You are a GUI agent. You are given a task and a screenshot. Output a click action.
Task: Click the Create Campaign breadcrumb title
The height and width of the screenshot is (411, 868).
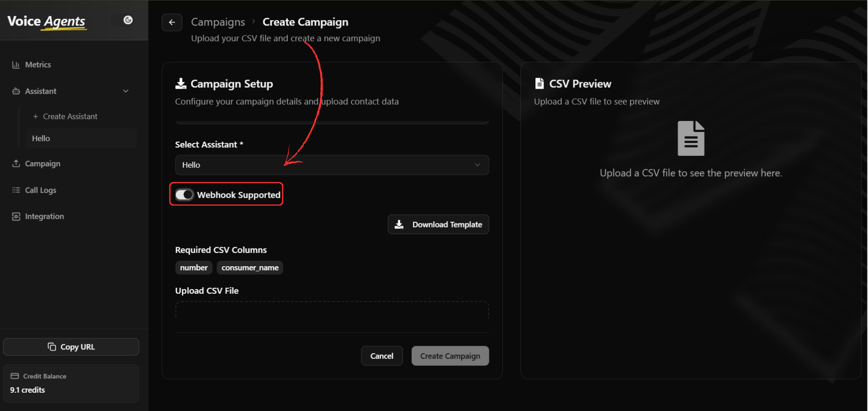click(x=305, y=22)
